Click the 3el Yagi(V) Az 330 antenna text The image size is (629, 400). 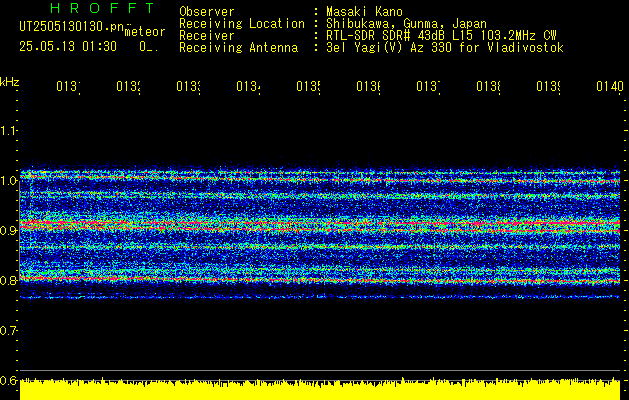(x=445, y=48)
